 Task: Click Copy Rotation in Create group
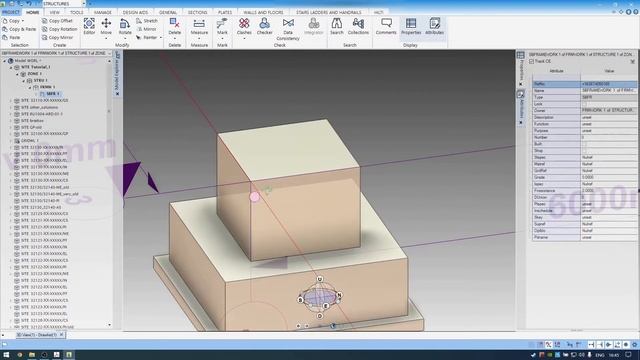point(60,29)
